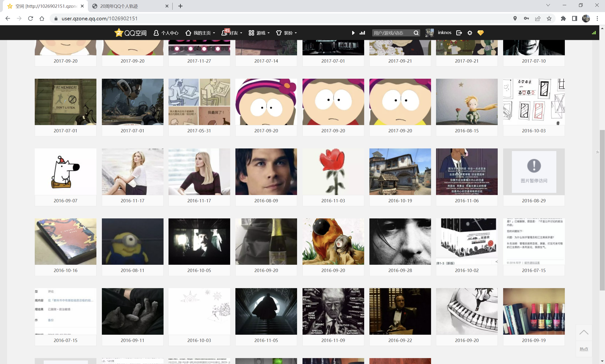Open the red rose photo dated 2016-11-03
This screenshot has height=364, width=605.
click(333, 172)
